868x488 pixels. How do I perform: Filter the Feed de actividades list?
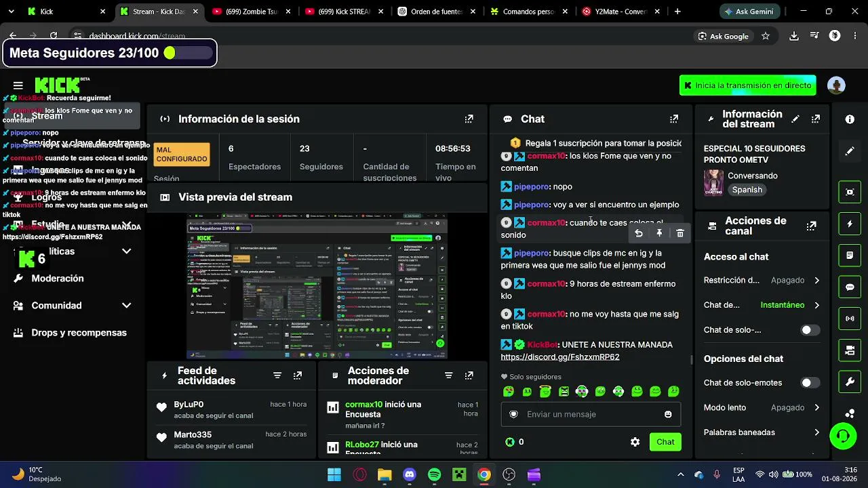coord(277,375)
